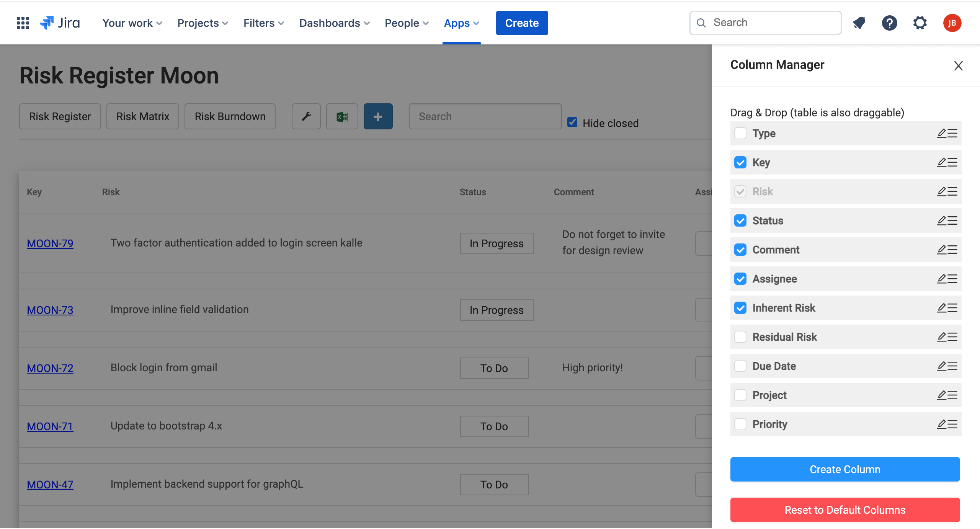Switch to the Risk Burndown tab
The height and width of the screenshot is (529, 980).
coord(230,116)
